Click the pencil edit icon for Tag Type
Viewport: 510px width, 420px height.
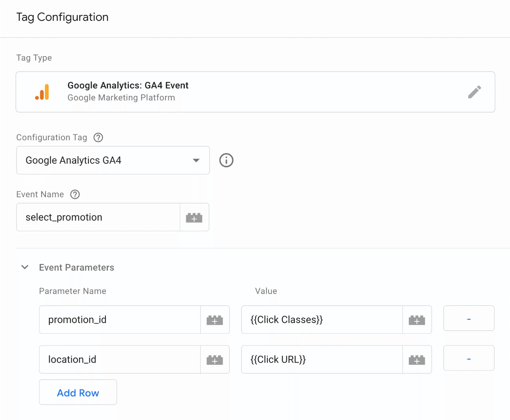[474, 92]
